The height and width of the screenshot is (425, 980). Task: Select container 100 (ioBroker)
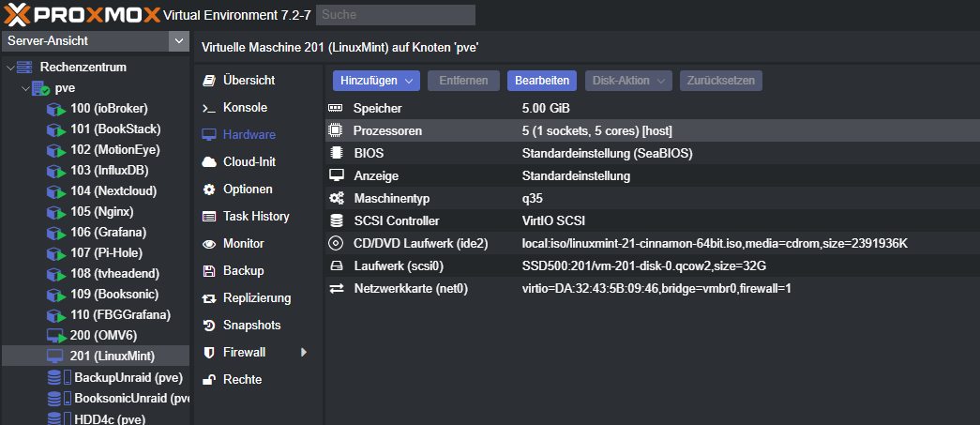coord(109,109)
